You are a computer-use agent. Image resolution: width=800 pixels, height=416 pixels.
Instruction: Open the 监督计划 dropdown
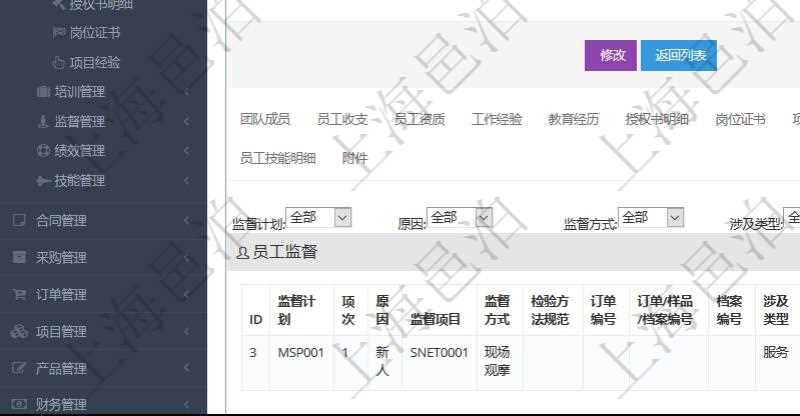pyautogui.click(x=319, y=218)
